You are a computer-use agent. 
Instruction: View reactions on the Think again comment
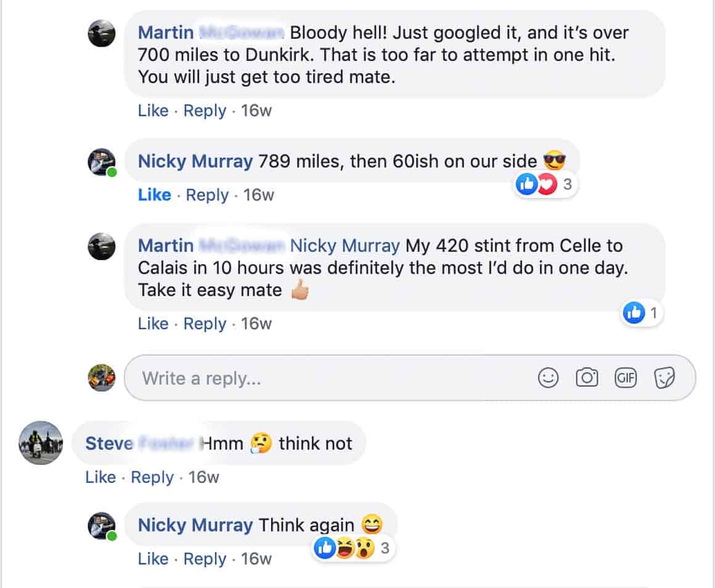[353, 548]
